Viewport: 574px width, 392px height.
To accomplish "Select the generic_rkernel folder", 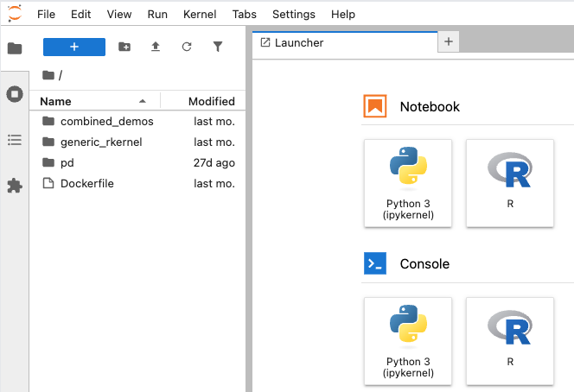I will 137,142.
